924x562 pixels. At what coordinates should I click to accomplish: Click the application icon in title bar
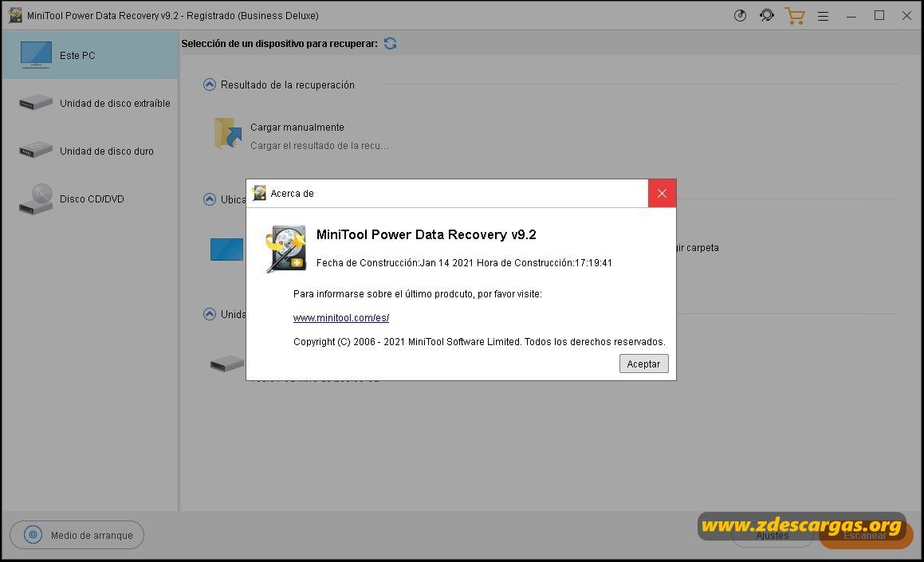pos(14,15)
